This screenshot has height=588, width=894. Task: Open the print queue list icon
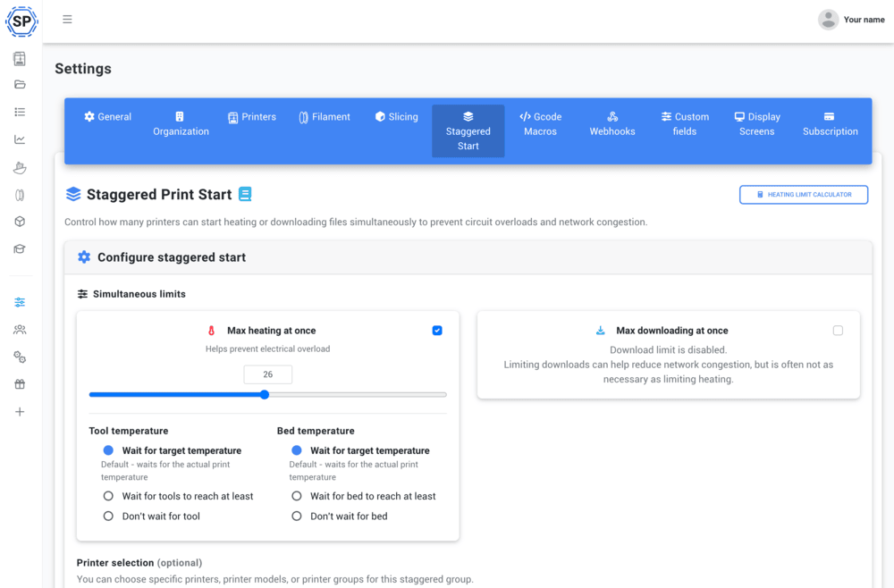(x=20, y=113)
